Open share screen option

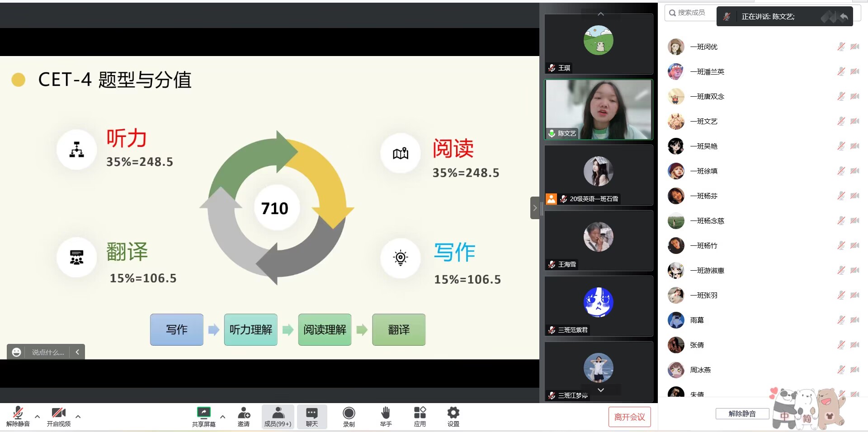[203, 416]
